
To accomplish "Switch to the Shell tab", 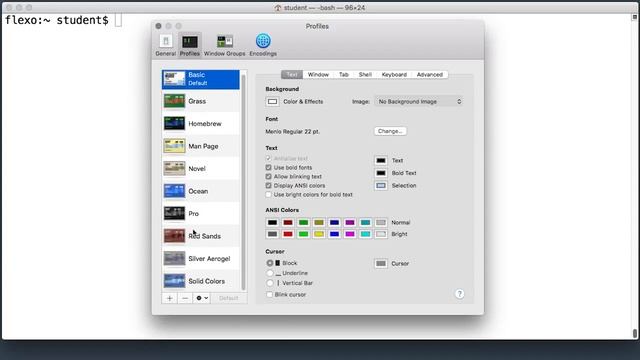I will pyautogui.click(x=365, y=75).
